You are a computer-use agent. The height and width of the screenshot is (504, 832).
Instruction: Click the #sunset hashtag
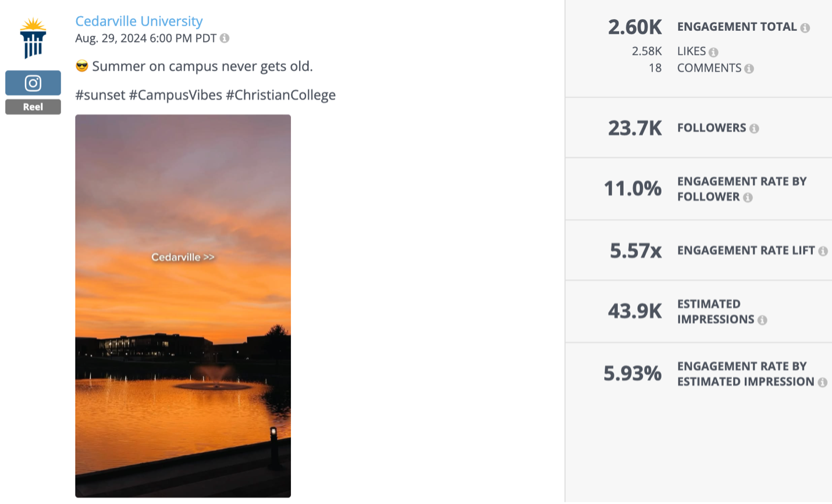click(100, 95)
